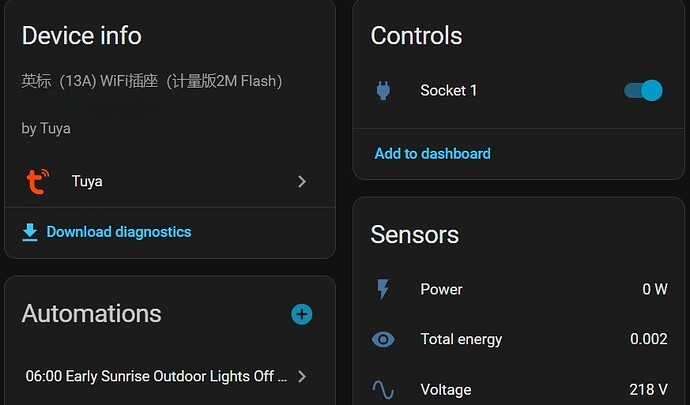Turn off the Socket 1 switch

point(643,91)
